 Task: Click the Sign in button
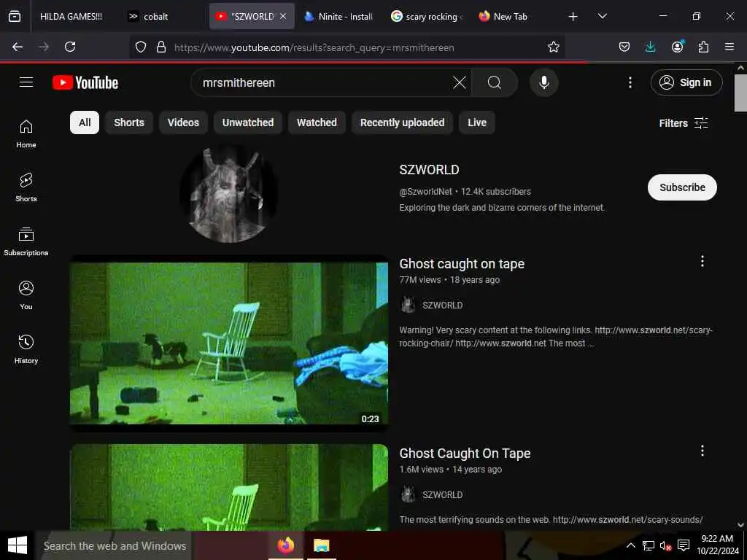pyautogui.click(x=686, y=82)
